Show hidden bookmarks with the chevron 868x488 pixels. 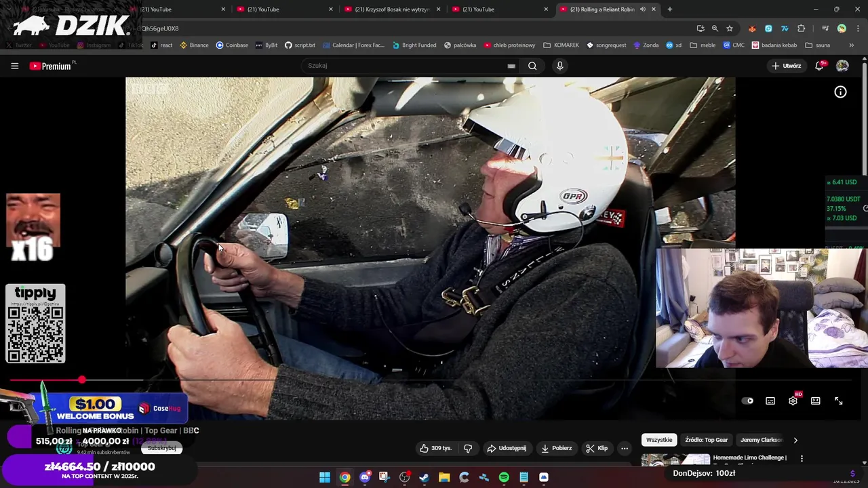(852, 45)
